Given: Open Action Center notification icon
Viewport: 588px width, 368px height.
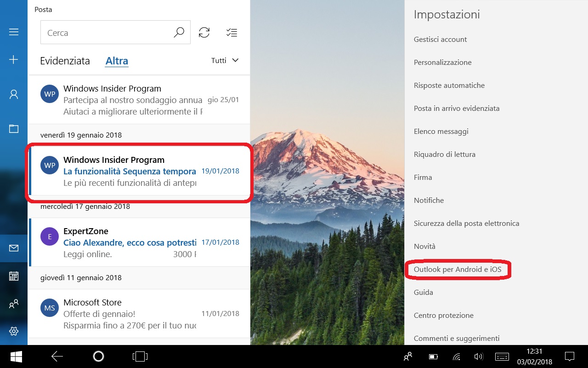Looking at the screenshot, I should (x=569, y=356).
